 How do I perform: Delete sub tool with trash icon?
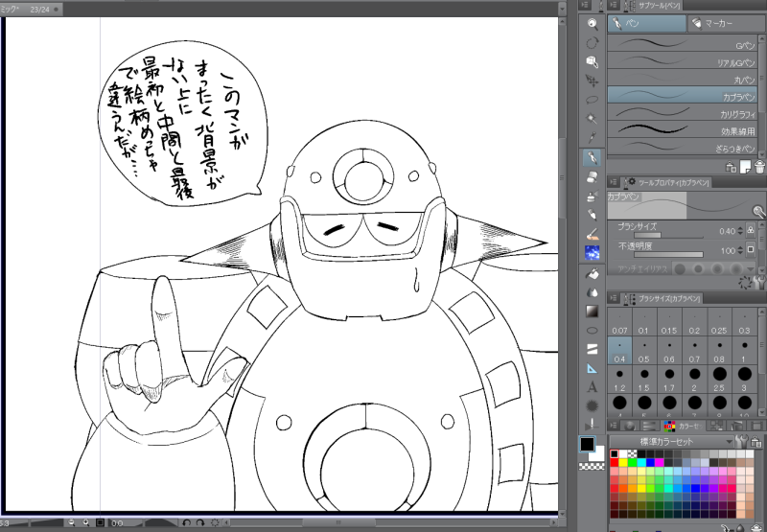(x=759, y=167)
